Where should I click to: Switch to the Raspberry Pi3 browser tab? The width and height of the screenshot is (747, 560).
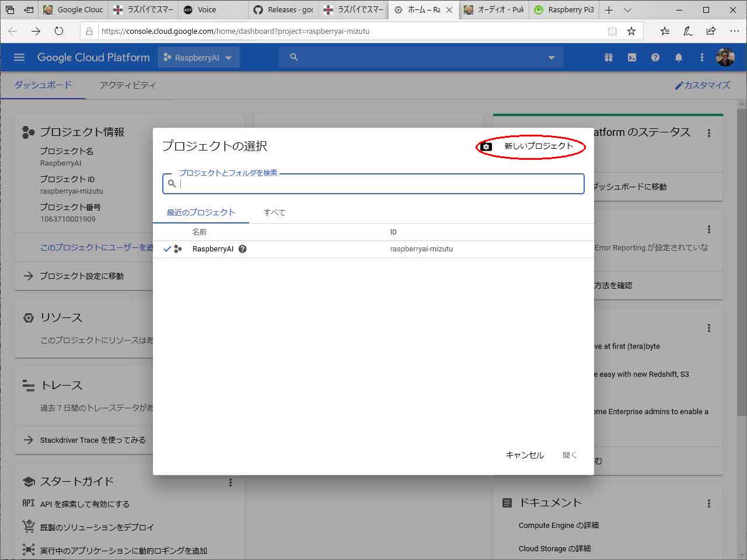[x=564, y=10]
